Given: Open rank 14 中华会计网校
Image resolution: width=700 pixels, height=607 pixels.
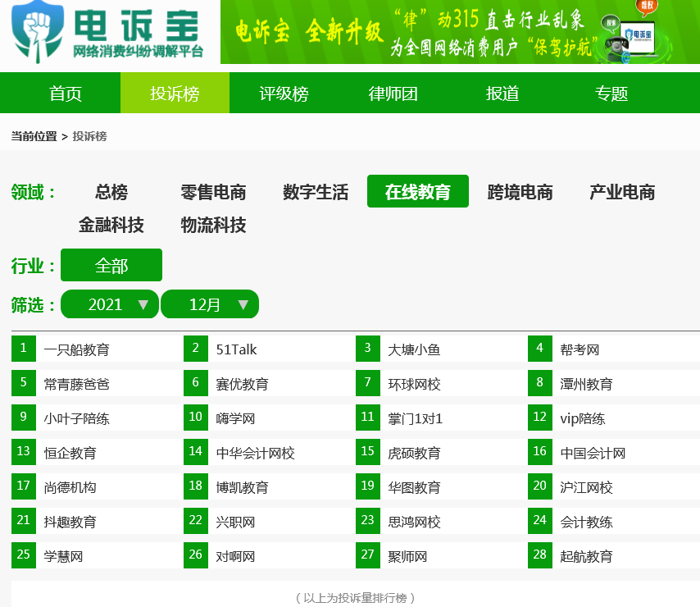Looking at the screenshot, I should tap(256, 453).
